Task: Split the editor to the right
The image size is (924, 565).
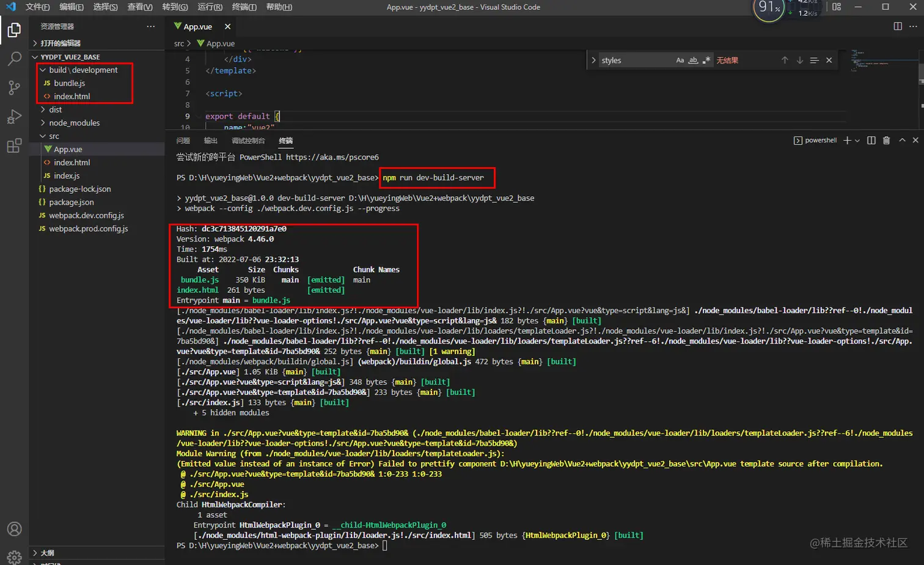Action: pyautogui.click(x=898, y=26)
